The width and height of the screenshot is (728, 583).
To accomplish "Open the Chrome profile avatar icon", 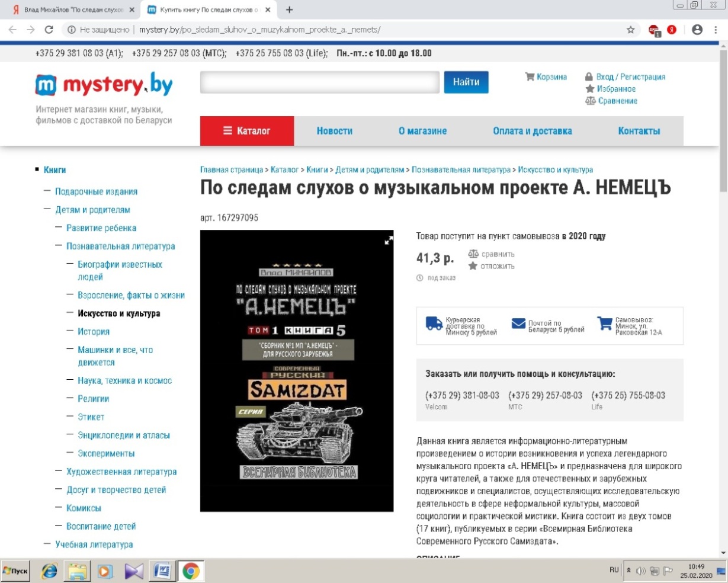I will coord(697,30).
